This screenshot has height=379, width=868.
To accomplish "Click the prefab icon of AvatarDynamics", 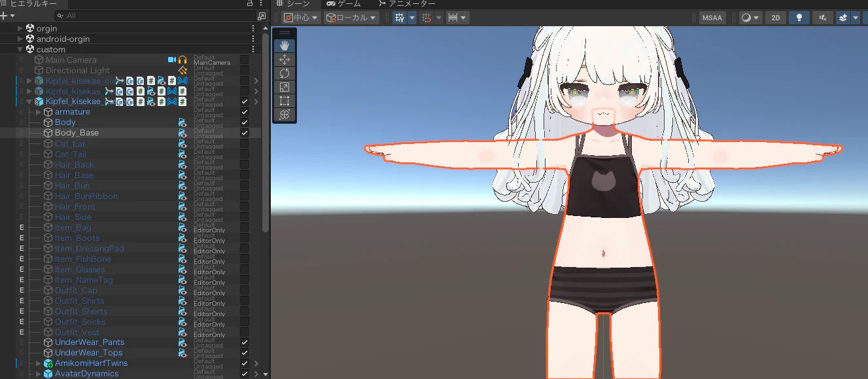I will click(48, 374).
